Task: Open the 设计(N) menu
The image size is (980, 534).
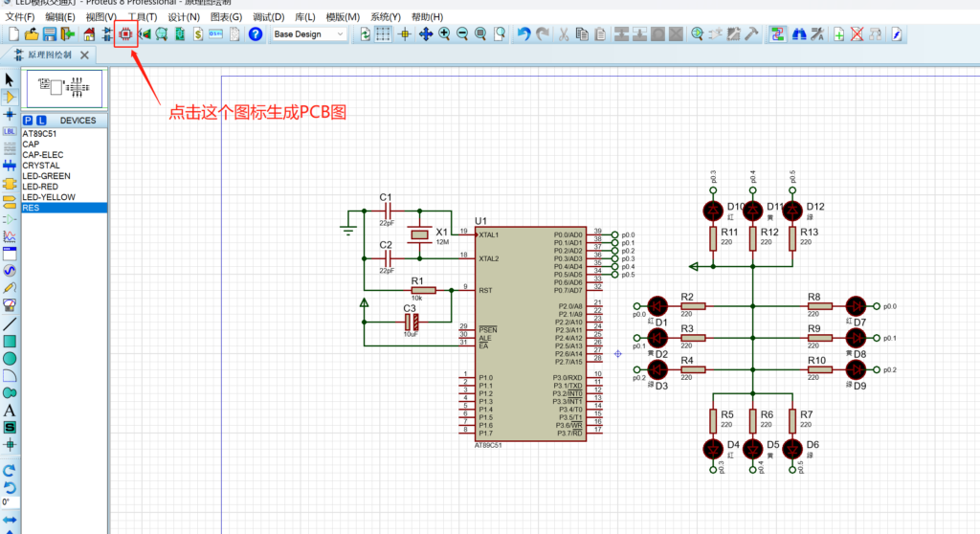Action: click(x=184, y=17)
